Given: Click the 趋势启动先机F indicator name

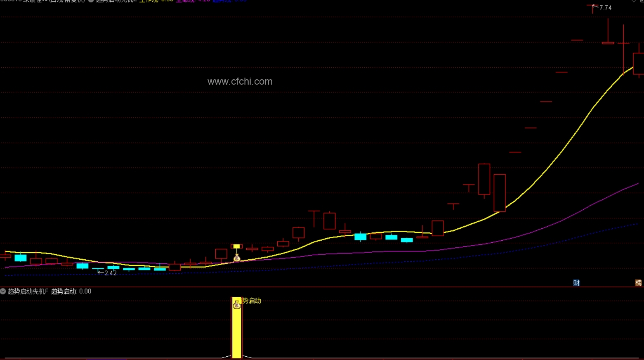Looking at the screenshot, I should (28, 291).
